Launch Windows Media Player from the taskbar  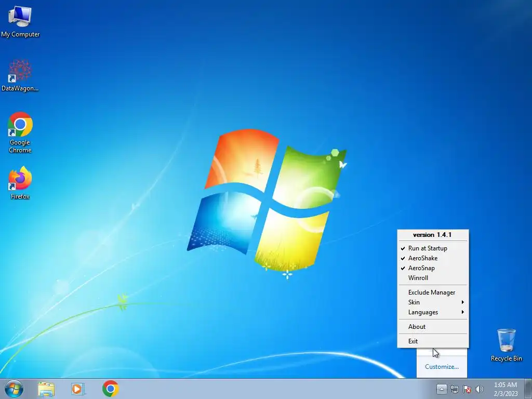click(x=78, y=389)
